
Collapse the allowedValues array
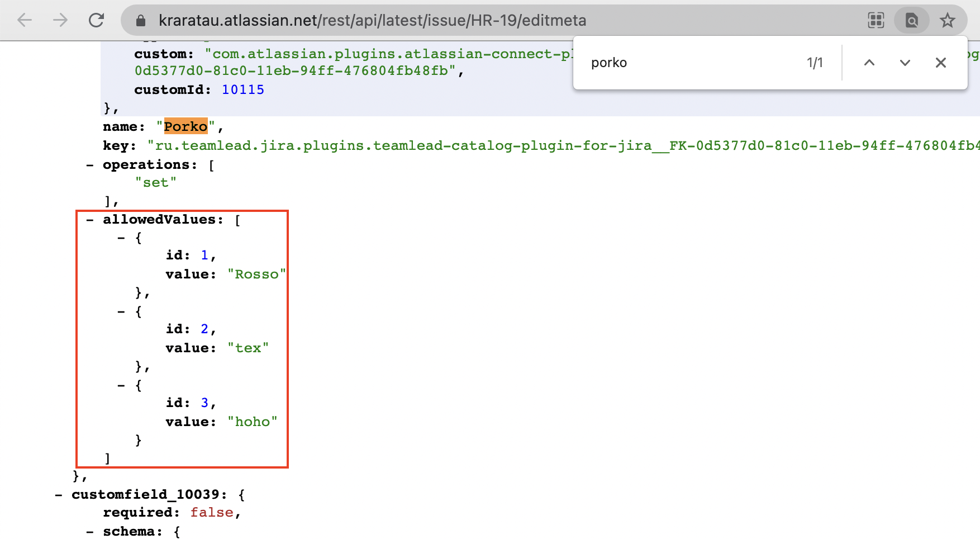90,220
